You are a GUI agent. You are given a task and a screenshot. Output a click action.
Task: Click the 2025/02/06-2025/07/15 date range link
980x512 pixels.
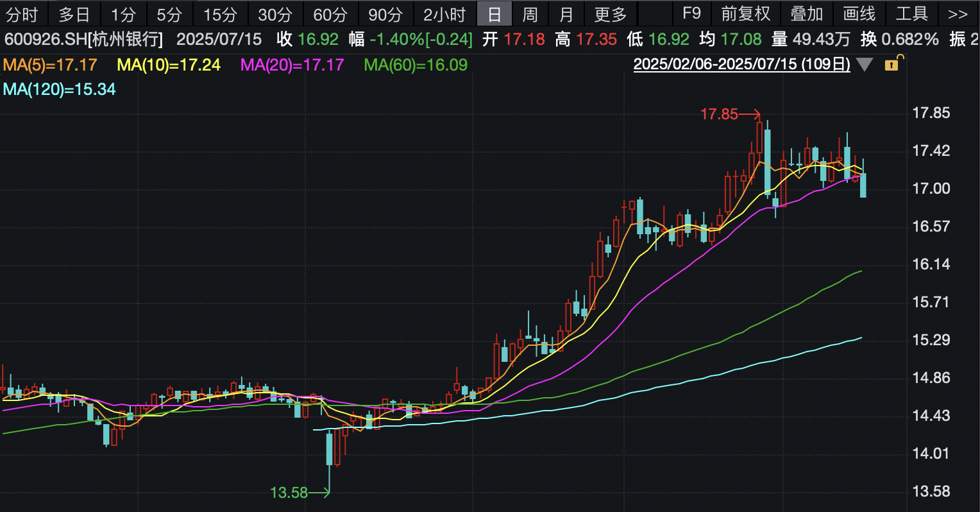[741, 65]
